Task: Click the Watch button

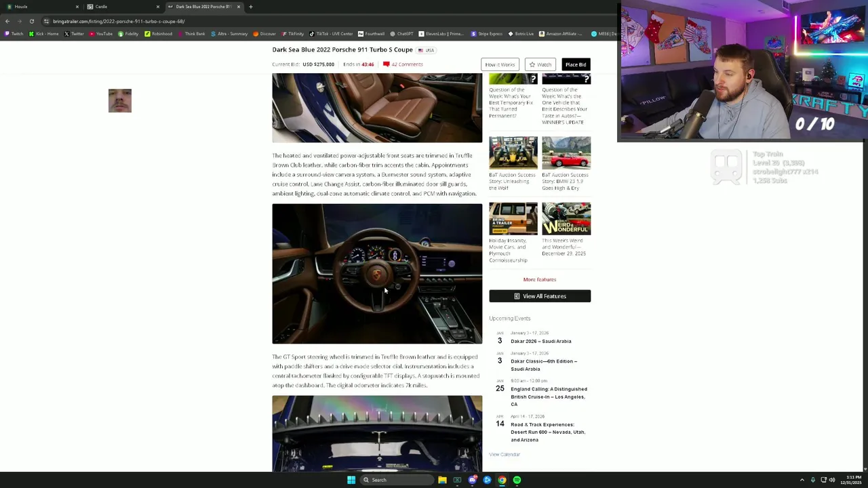Action: [540, 64]
